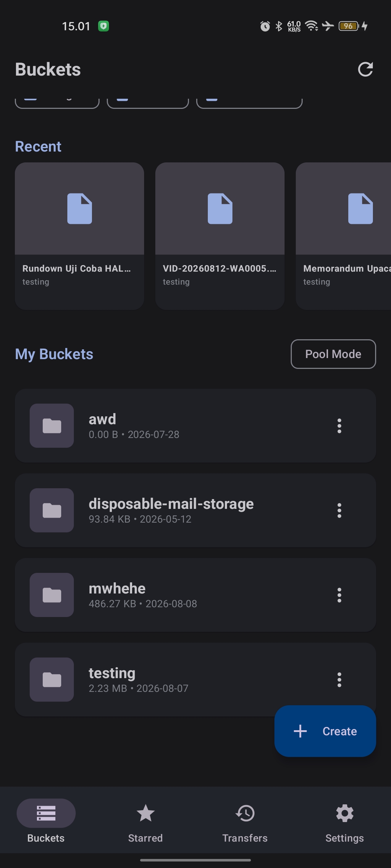Open the Settings tab gear icon

point(345,813)
